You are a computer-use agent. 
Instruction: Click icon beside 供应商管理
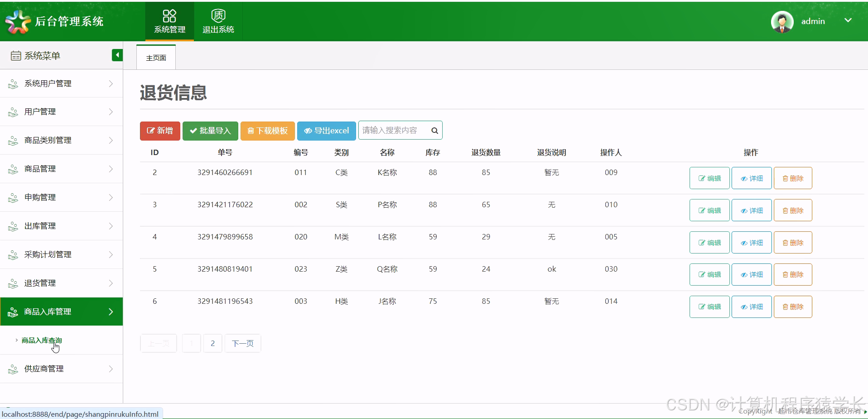13,369
